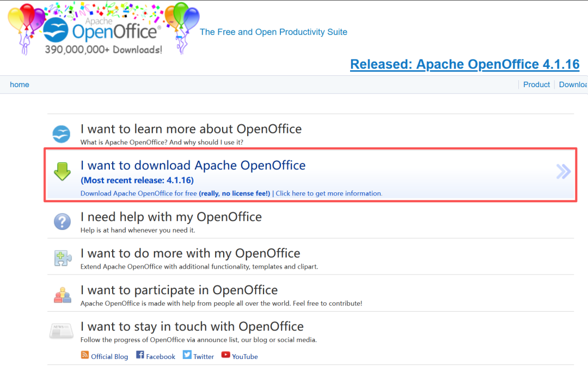588x377 pixels.
Task: Open 'I want to stay in touch with OpenOffice'
Action: pos(192,326)
